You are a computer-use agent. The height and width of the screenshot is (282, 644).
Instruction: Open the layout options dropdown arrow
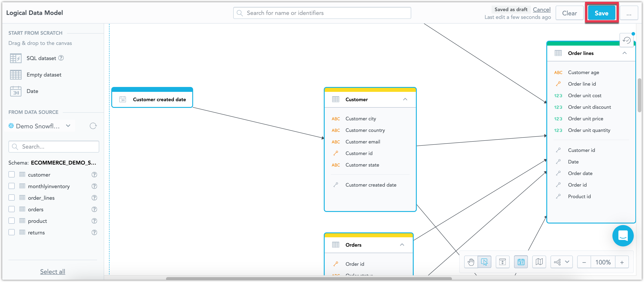pyautogui.click(x=567, y=262)
